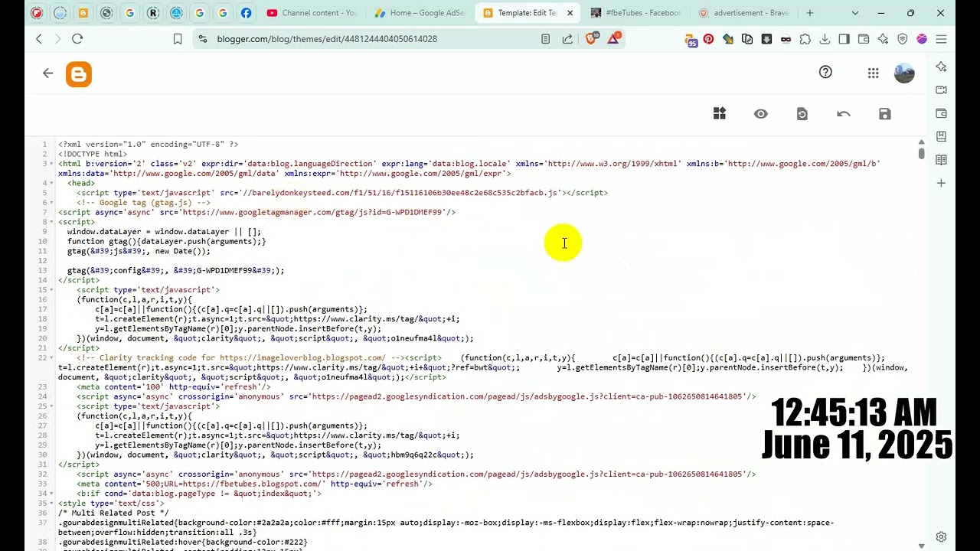Click the meta content='100' refresh line

point(173,386)
